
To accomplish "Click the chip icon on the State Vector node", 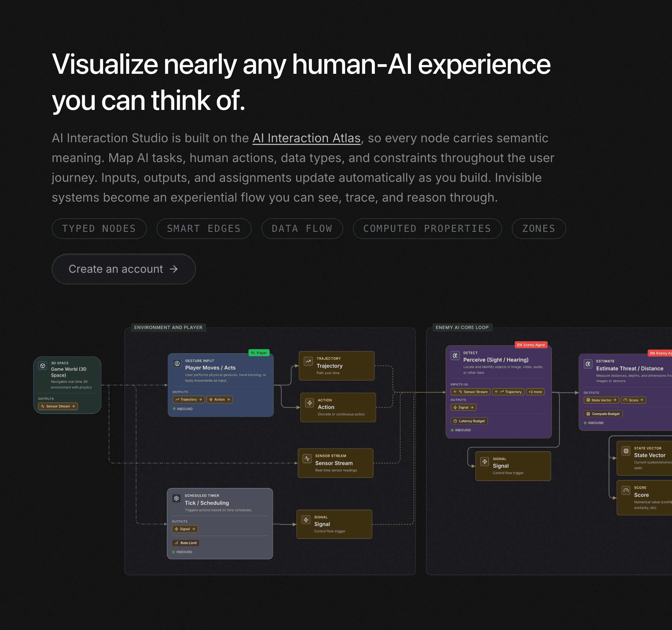I will pos(626,451).
